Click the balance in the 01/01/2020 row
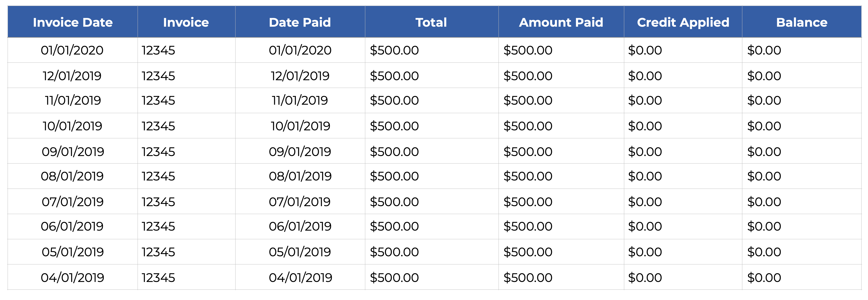The height and width of the screenshot is (300, 868). tap(764, 50)
